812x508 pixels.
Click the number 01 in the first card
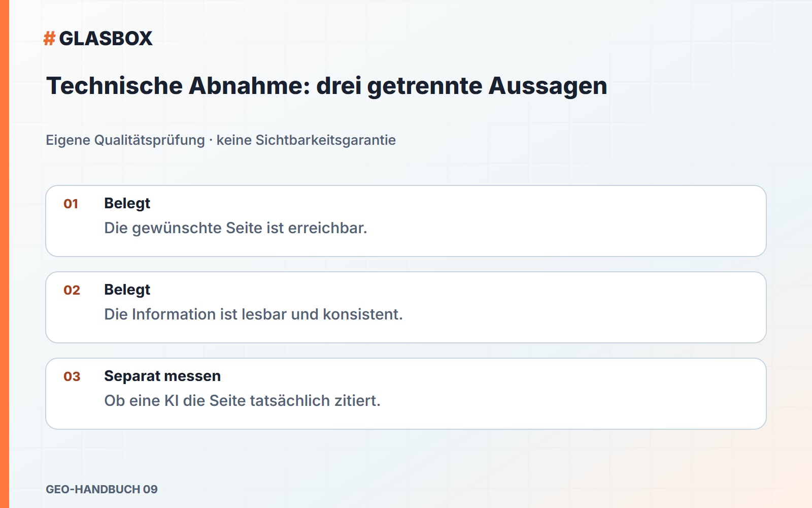[x=71, y=204]
